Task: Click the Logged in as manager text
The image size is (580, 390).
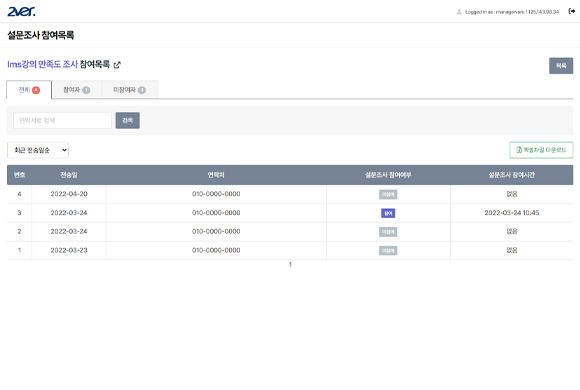Action: 512,12
